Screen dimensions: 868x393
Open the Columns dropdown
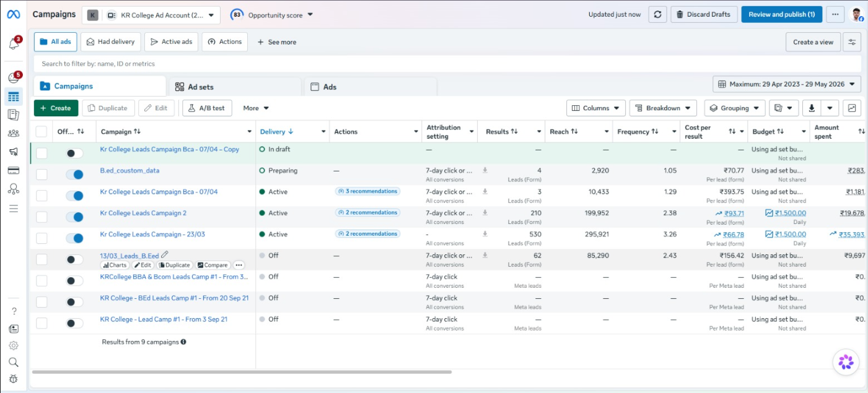click(x=596, y=108)
